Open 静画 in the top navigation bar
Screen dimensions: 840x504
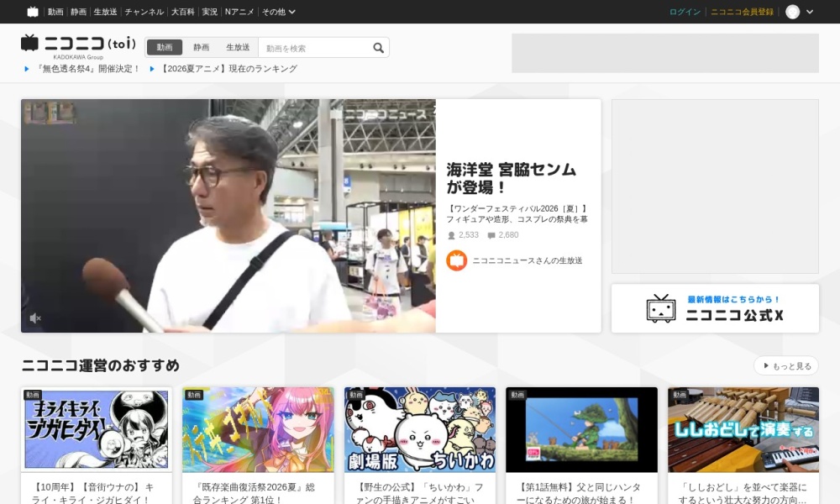click(78, 12)
